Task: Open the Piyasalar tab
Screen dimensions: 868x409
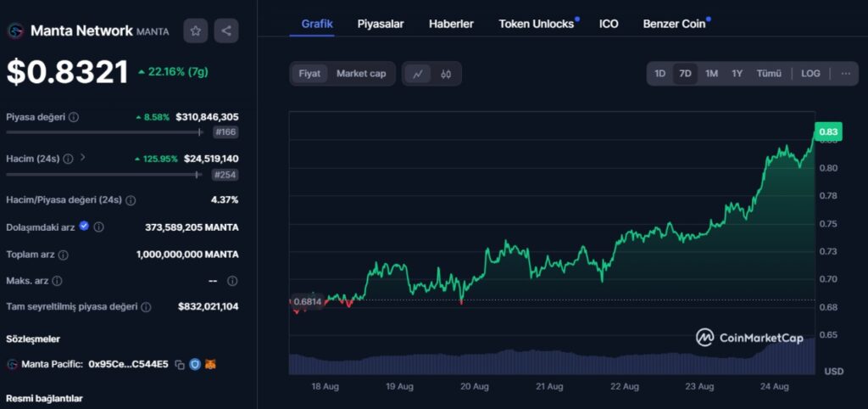Action: pyautogui.click(x=381, y=24)
